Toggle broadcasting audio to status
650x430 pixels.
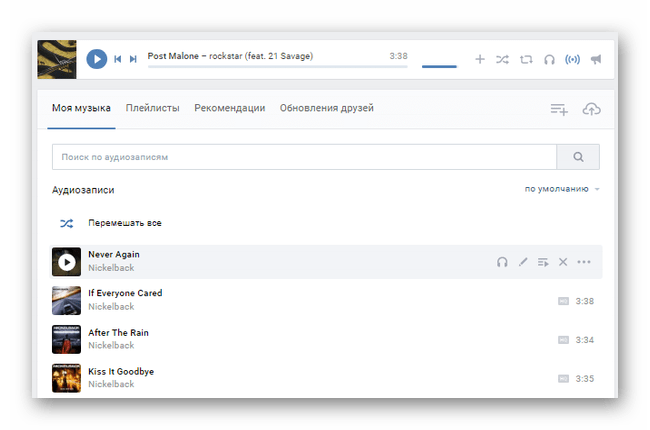pyautogui.click(x=572, y=60)
